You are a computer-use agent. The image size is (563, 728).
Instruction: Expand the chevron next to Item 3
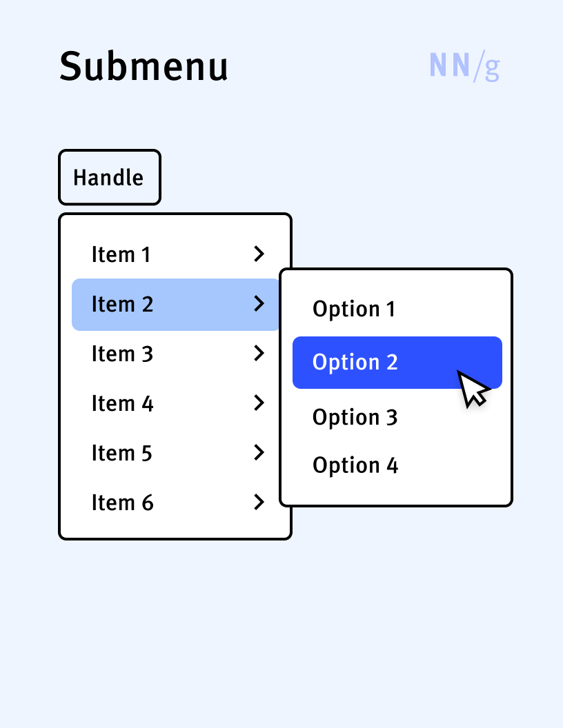(x=259, y=354)
